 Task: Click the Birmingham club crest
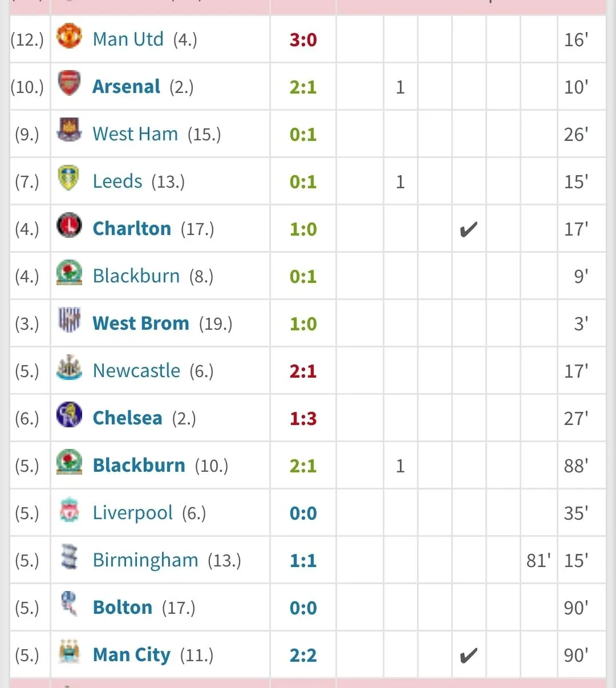69,557
